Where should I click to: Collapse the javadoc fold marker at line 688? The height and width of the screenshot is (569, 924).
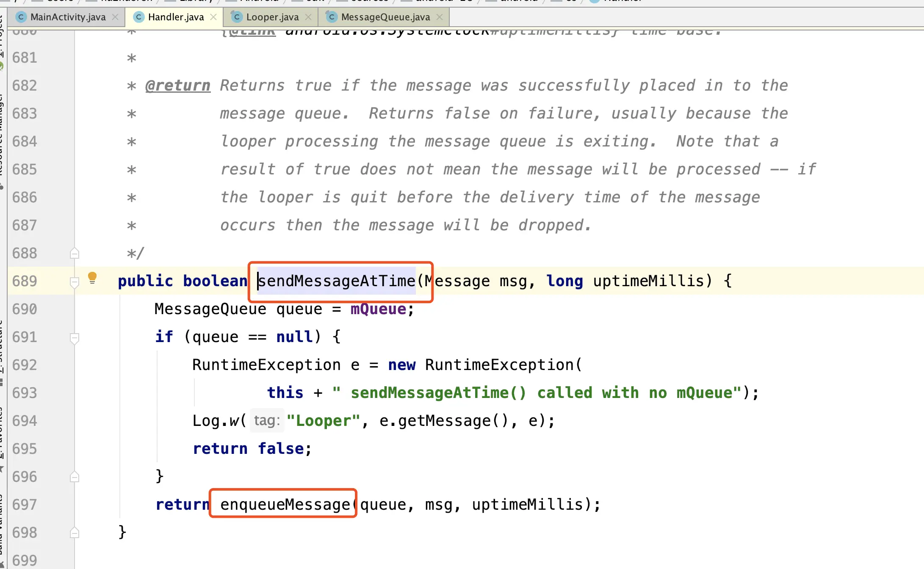[x=75, y=253]
